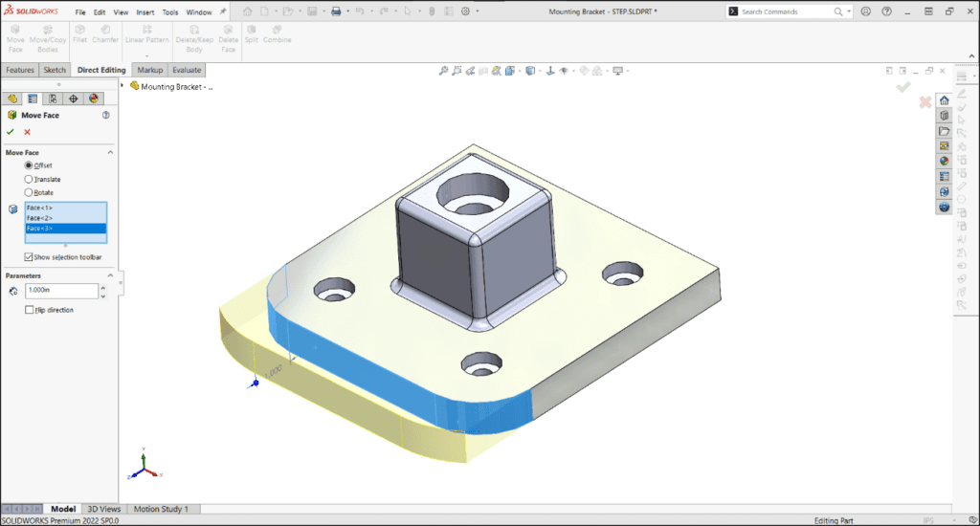Open the Tools menu
The width and height of the screenshot is (980, 526).
tap(170, 11)
